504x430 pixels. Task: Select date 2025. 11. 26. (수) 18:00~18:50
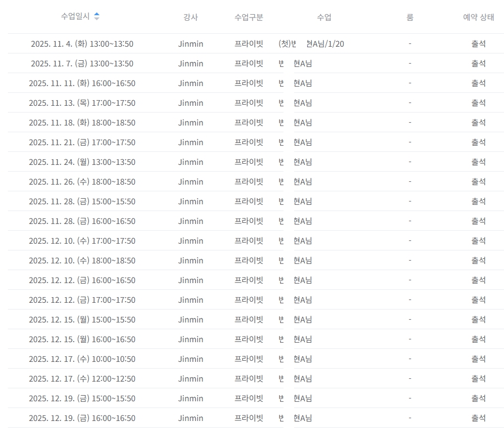[82, 182]
